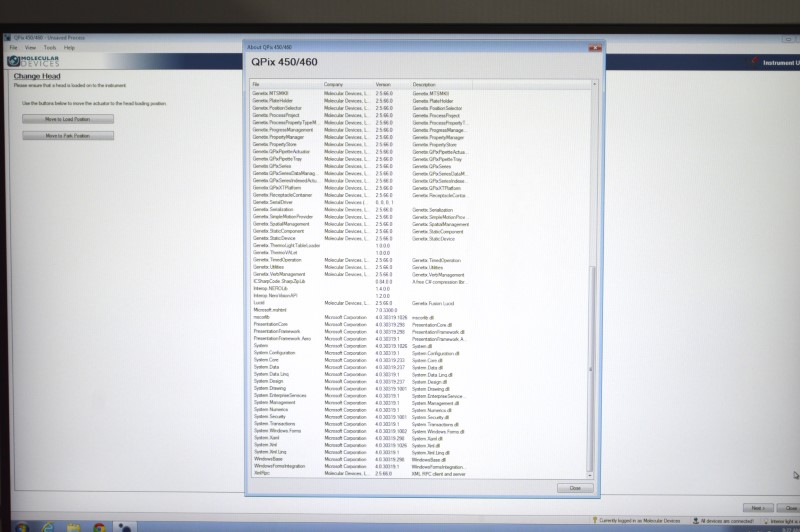Open the View menu
The image size is (800, 532).
tap(31, 47)
